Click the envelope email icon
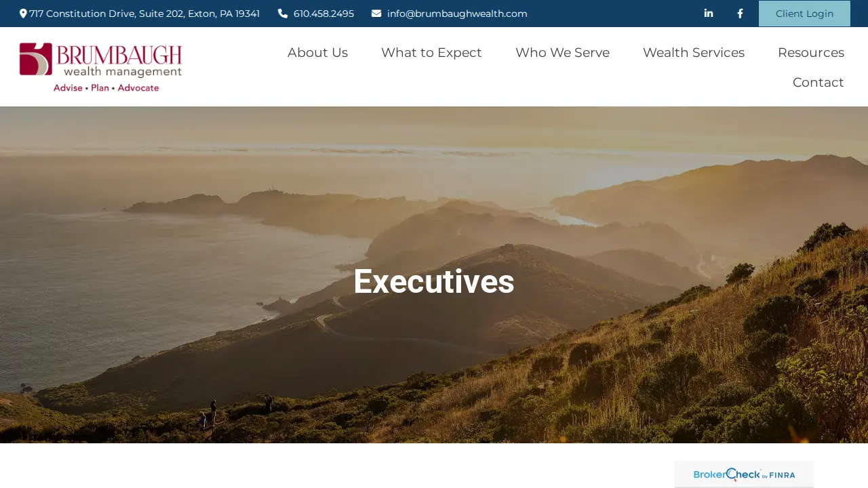 pos(376,14)
